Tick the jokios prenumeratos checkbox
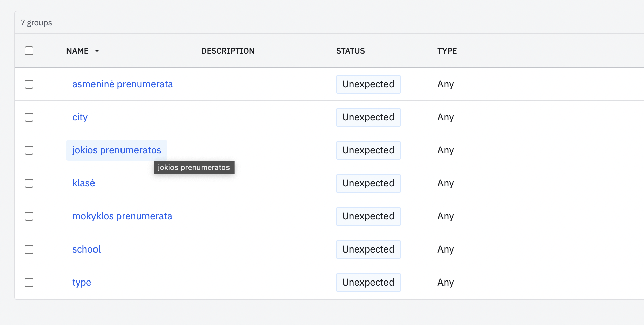This screenshot has width=644, height=325. (29, 150)
